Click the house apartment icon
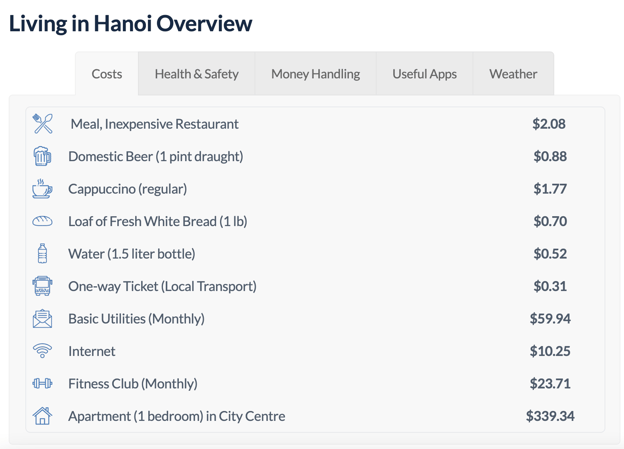The height and width of the screenshot is (449, 624). tap(42, 416)
